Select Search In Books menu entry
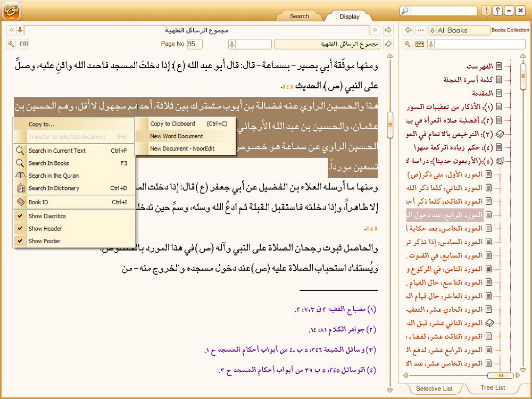532x399 pixels. pos(74,163)
